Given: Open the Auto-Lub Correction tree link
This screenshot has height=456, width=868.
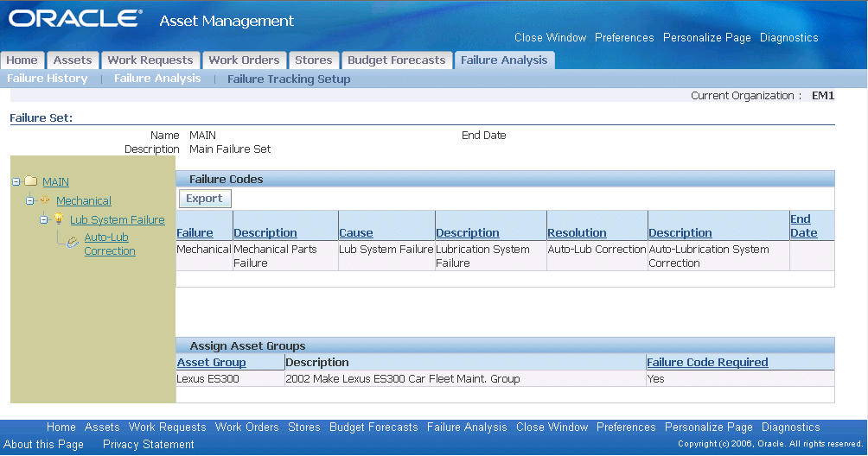Looking at the screenshot, I should pyautogui.click(x=110, y=244).
